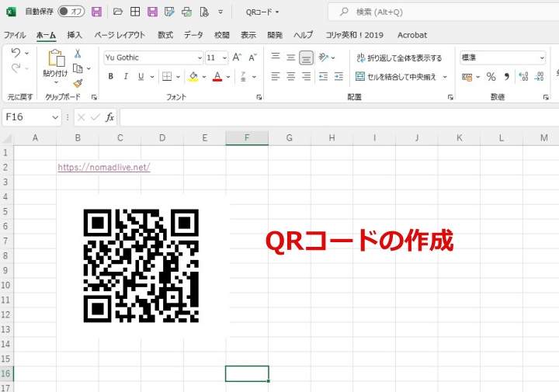The image size is (559, 392).
Task: Open the Acrobat tab
Action: [x=412, y=35]
